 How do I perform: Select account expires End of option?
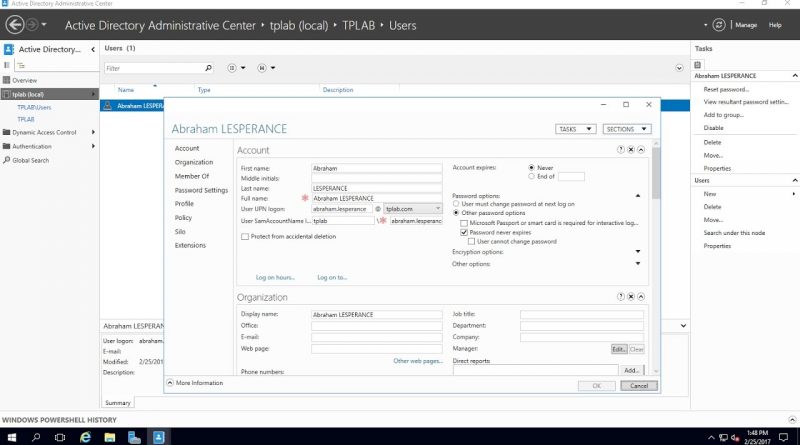(531, 177)
